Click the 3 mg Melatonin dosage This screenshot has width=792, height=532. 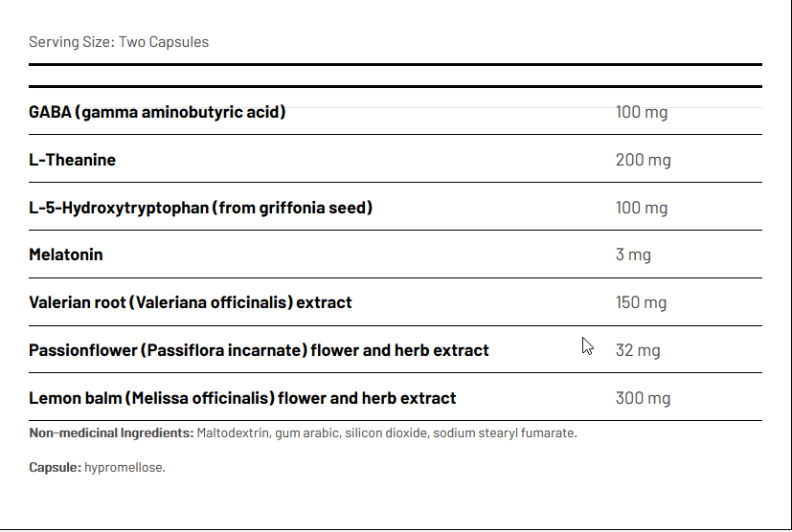coord(633,255)
